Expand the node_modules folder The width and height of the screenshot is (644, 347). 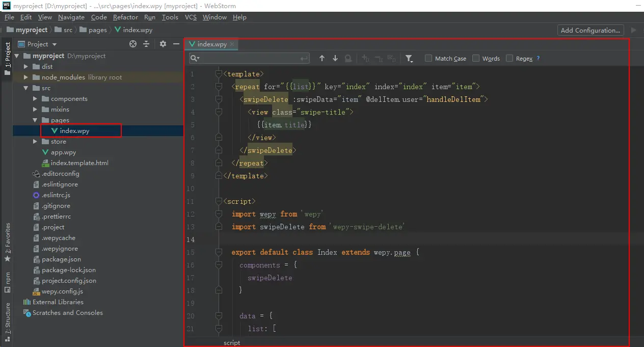pyautogui.click(x=26, y=77)
